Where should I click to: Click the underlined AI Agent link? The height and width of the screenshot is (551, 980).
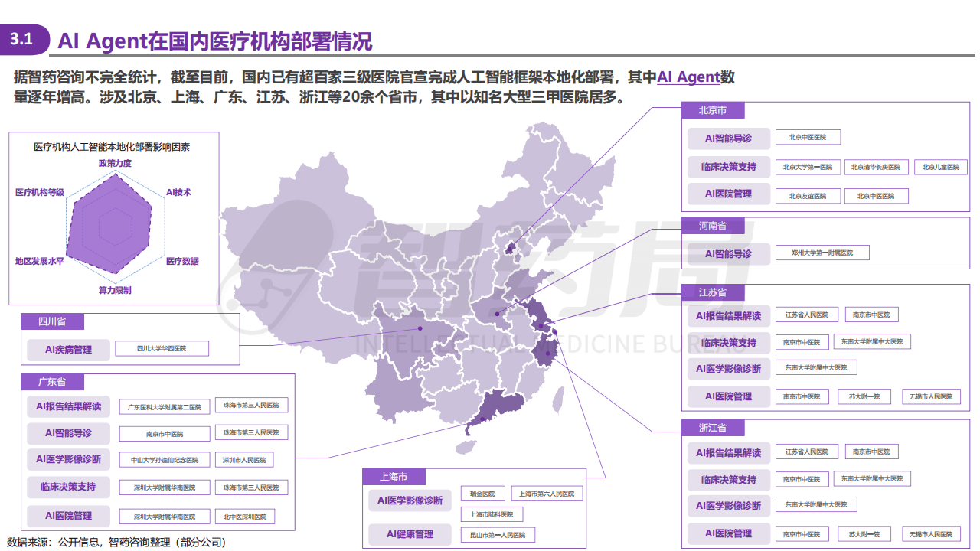click(688, 77)
